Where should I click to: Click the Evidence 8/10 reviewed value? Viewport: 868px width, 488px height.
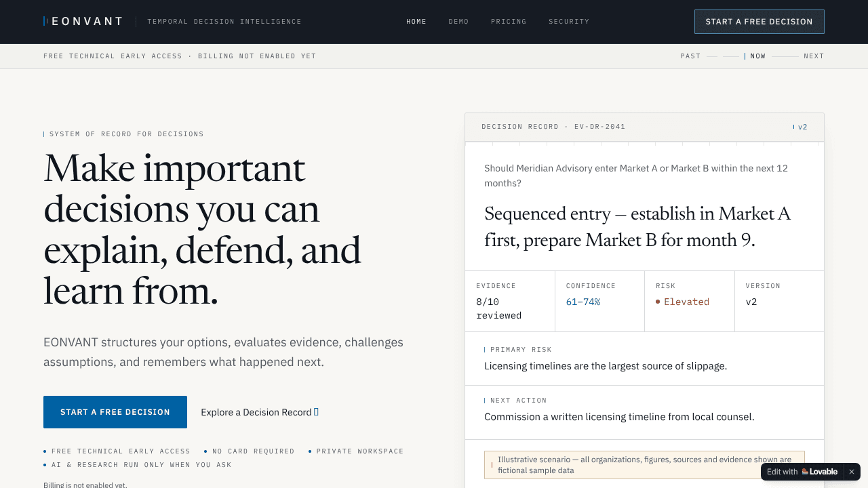point(498,308)
